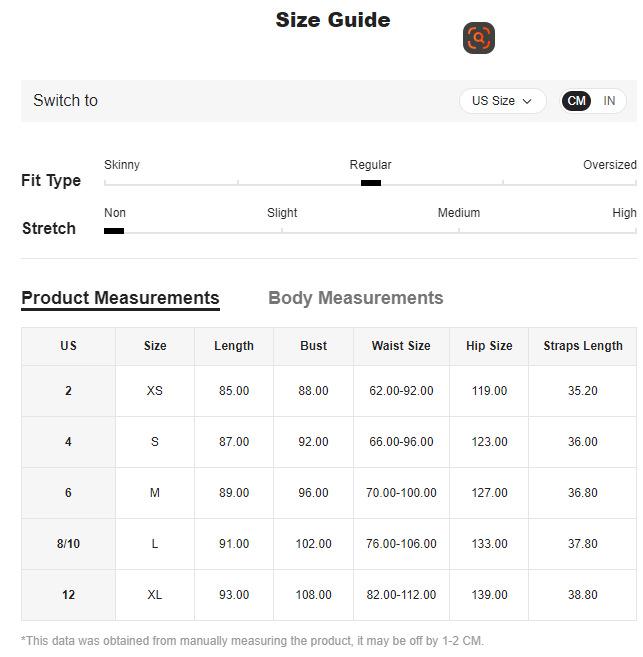Click the Non stretch indicator bar
The width and height of the screenshot is (643, 657).
pyautogui.click(x=114, y=231)
